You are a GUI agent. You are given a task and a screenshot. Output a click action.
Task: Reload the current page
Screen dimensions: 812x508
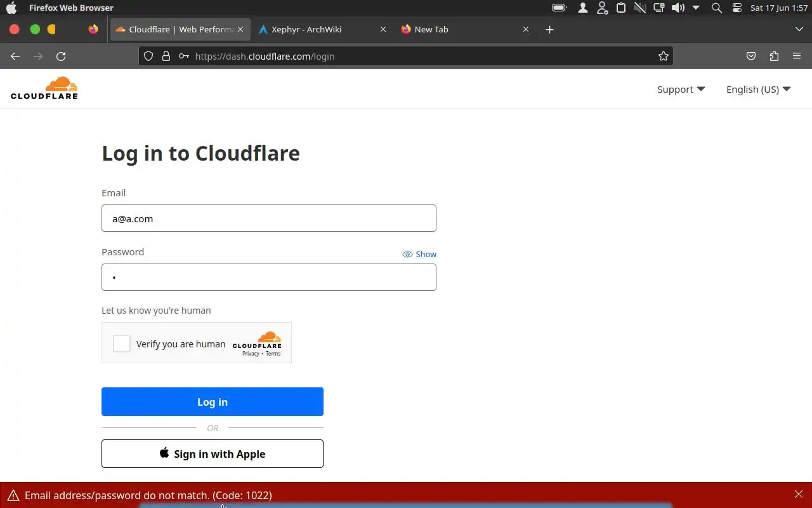(x=61, y=56)
